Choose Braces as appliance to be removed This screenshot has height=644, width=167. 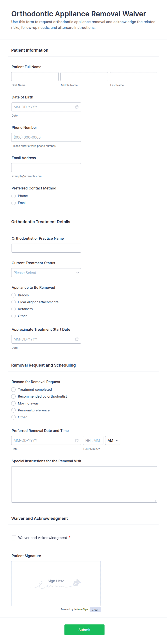click(13, 295)
